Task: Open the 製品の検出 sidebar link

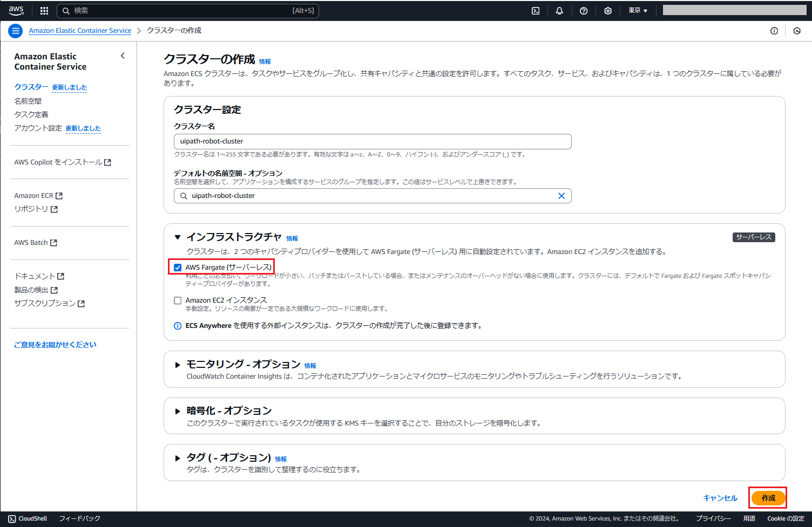Action: pos(31,290)
